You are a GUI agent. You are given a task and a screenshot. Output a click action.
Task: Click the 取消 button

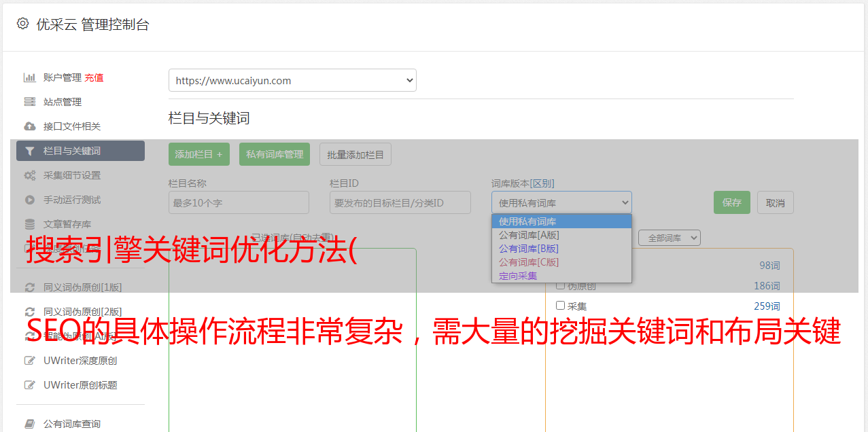tap(776, 202)
